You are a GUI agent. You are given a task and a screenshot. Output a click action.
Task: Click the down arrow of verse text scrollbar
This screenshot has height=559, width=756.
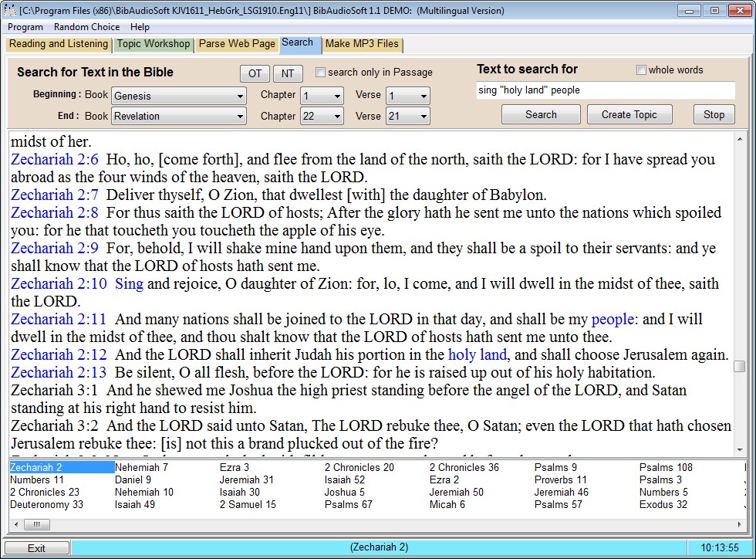740,450
